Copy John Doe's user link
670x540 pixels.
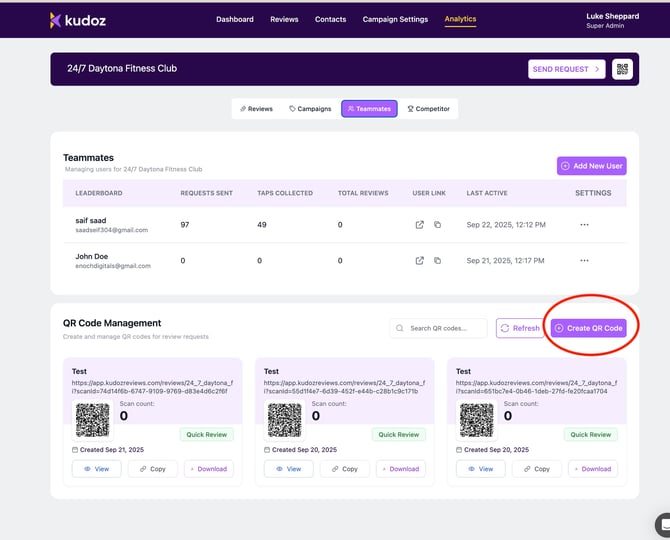tap(437, 260)
